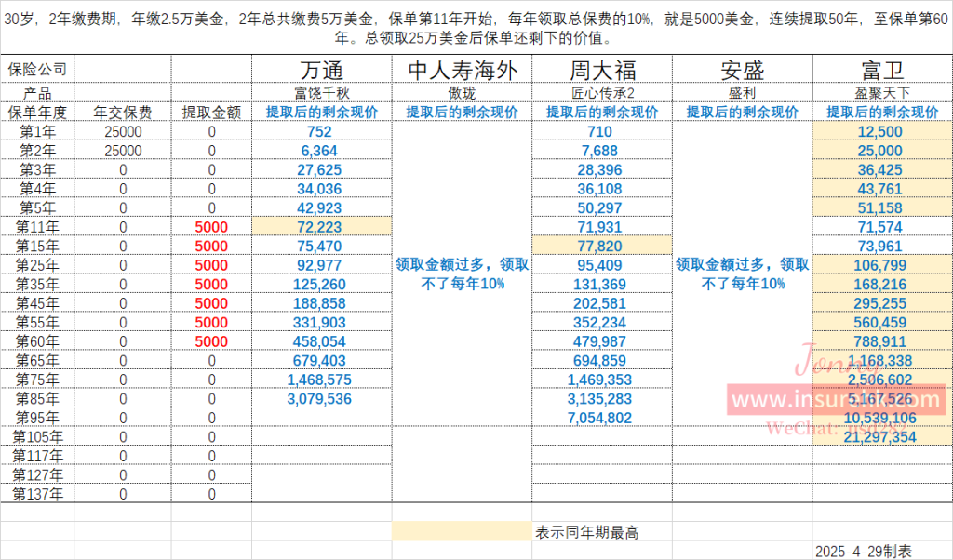The height and width of the screenshot is (560, 953).
Task: Select the 安盛 company header
Action: 742,70
